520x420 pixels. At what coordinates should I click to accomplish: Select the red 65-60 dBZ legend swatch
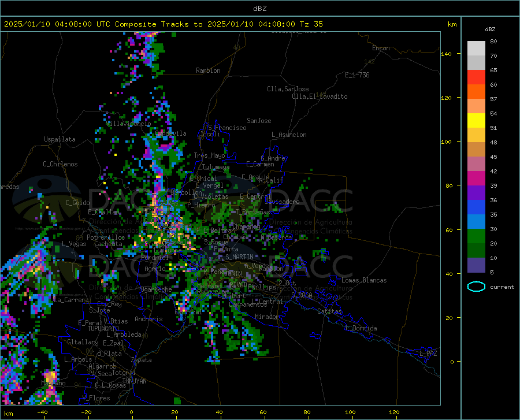point(476,77)
